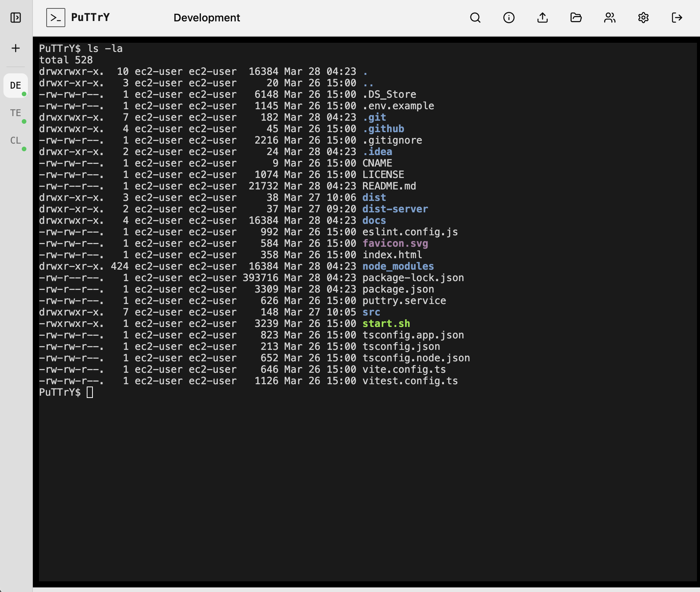Click the PuTTrY terminal logo icon
The width and height of the screenshot is (700, 592).
pos(56,18)
